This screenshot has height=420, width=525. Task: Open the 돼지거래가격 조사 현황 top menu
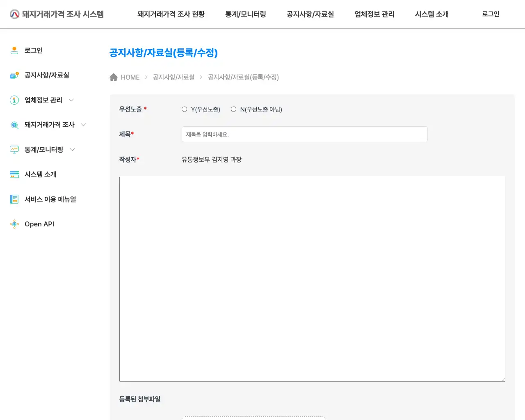pyautogui.click(x=171, y=14)
